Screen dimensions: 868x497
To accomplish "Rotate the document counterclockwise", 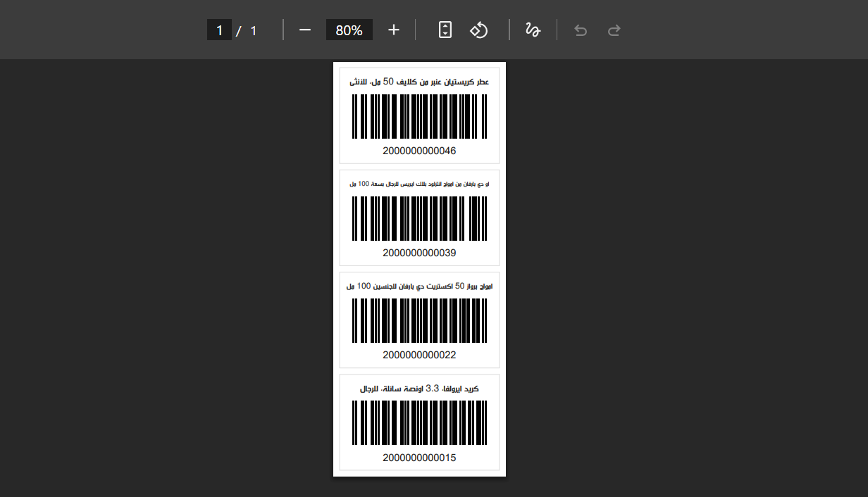I will (479, 30).
